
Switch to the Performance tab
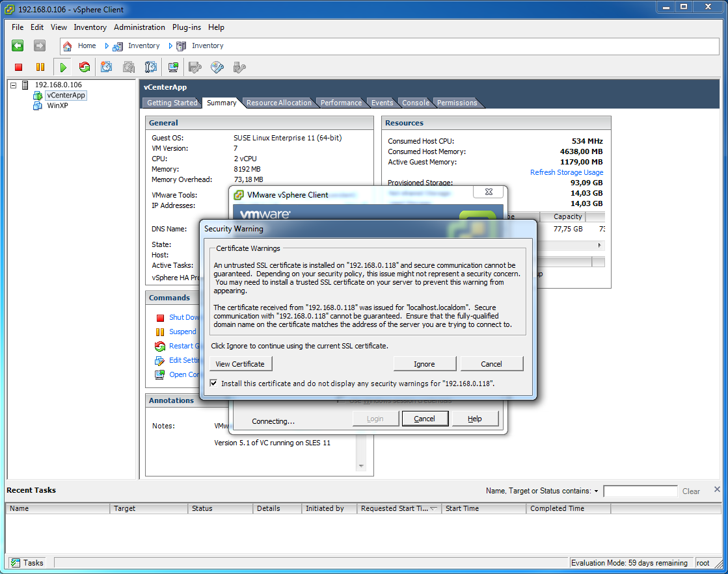[x=341, y=103]
